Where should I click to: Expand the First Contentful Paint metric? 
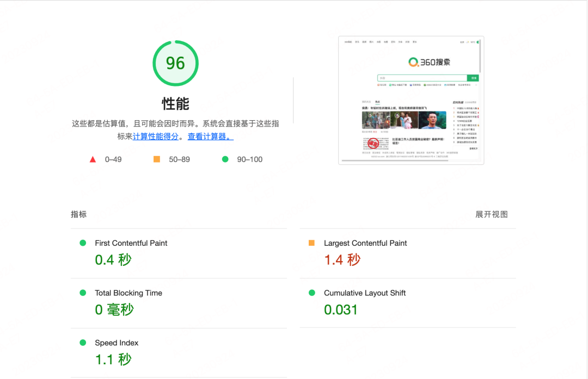pos(179,253)
